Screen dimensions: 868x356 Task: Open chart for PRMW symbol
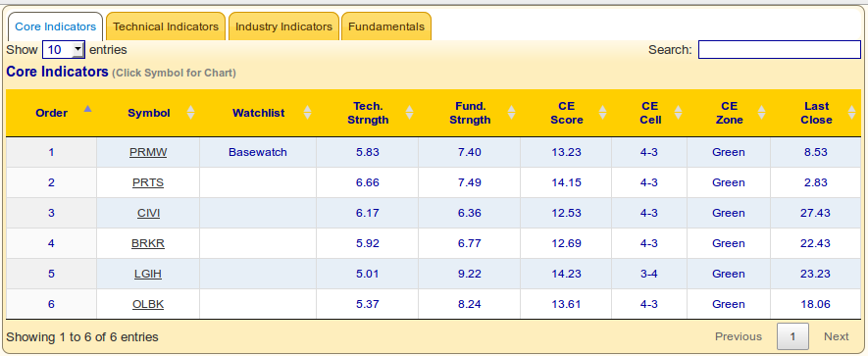(x=148, y=152)
